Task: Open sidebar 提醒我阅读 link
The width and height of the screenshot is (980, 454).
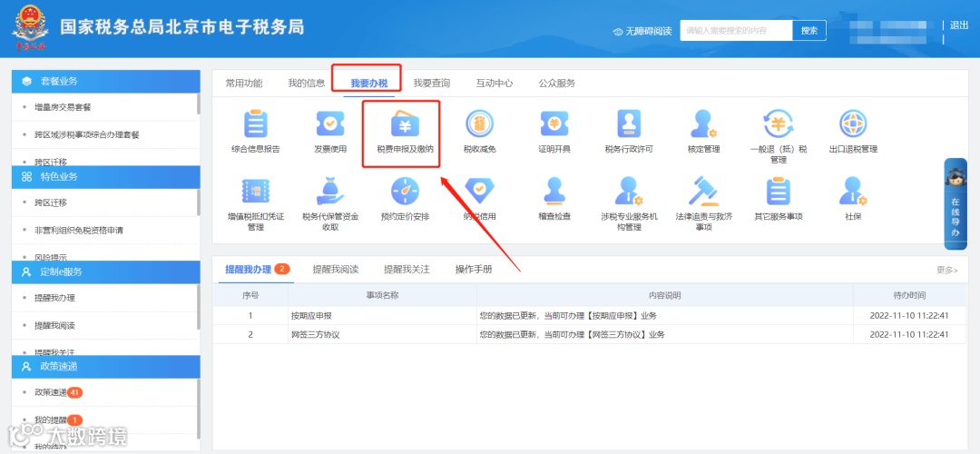Action: coord(54,326)
